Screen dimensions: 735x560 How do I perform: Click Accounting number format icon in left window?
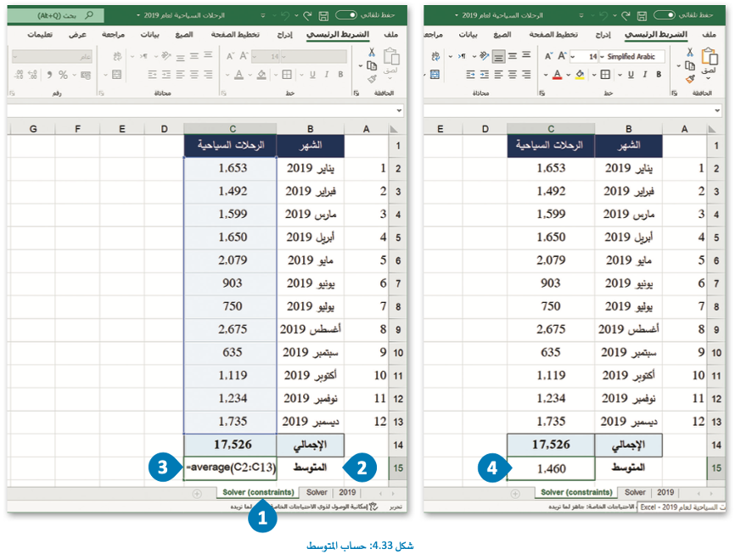pos(86,75)
